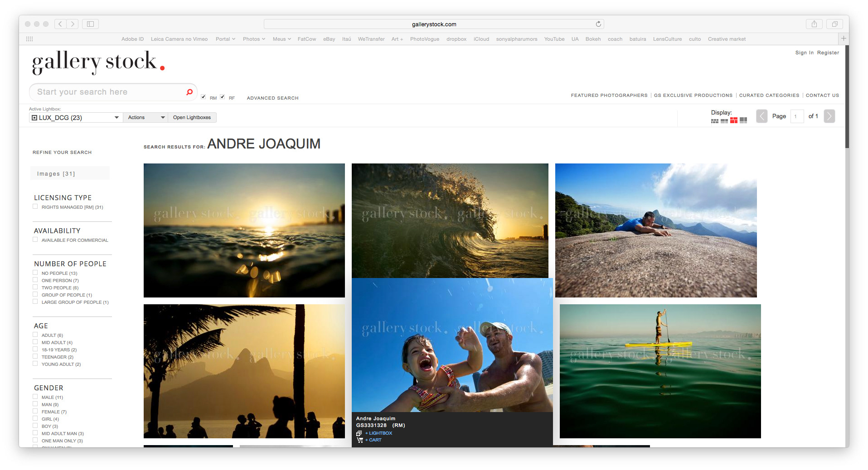
Task: Add image to lightbox via + LIGHTBOX icon
Action: click(359, 433)
